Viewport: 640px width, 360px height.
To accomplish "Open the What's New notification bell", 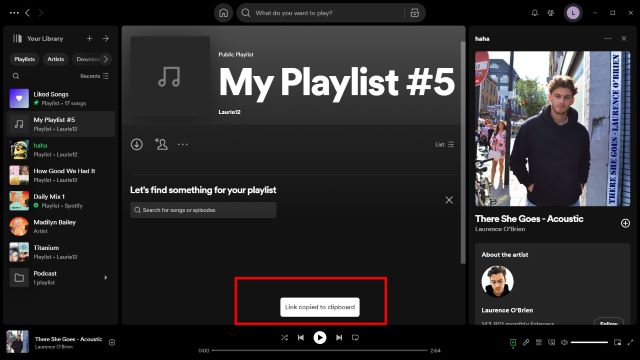I will tap(535, 13).
